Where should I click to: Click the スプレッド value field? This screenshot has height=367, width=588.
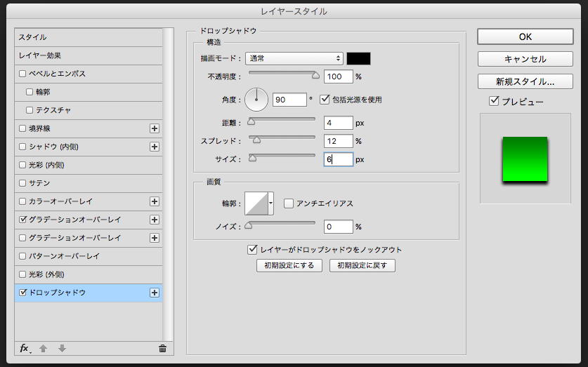coord(338,141)
